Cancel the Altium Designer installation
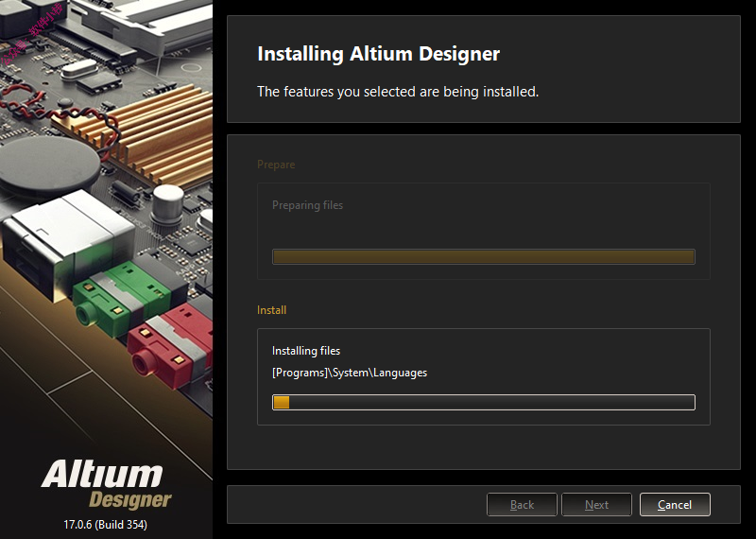This screenshot has height=539, width=756. click(x=675, y=505)
